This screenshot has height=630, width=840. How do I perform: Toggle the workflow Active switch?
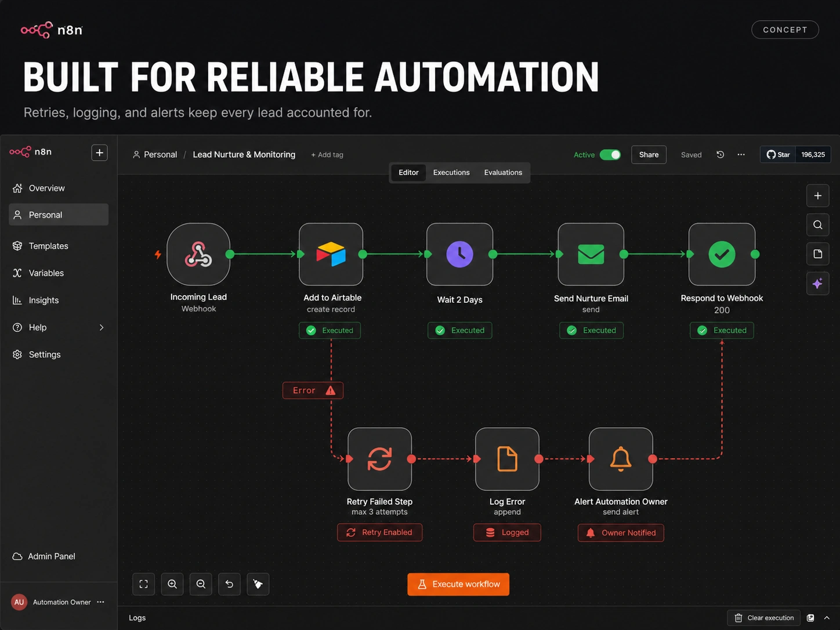pyautogui.click(x=610, y=155)
